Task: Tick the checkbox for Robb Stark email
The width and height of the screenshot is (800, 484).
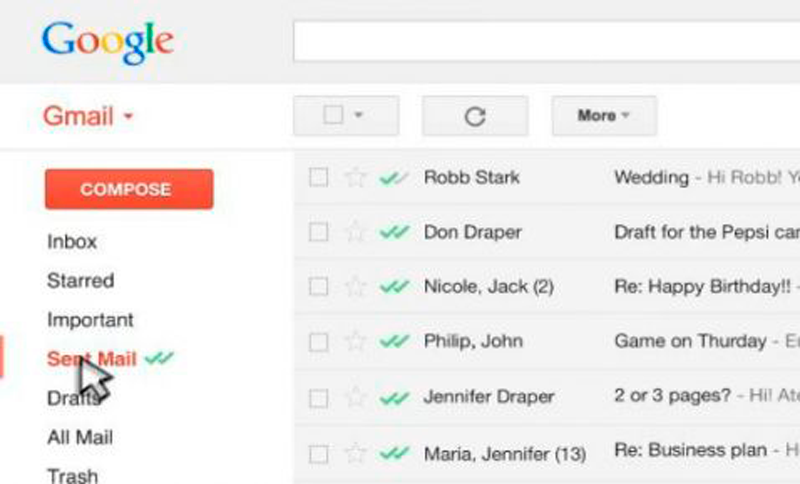Action: click(x=318, y=178)
